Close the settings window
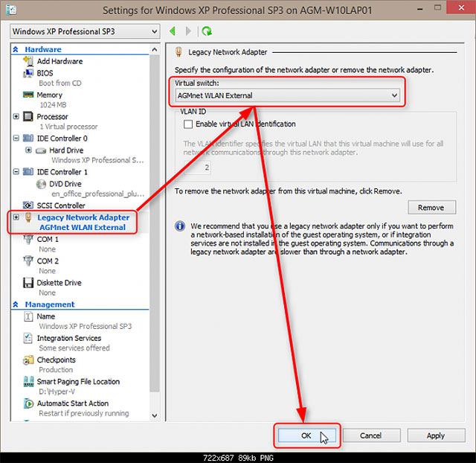The image size is (476, 463). [x=461, y=7]
